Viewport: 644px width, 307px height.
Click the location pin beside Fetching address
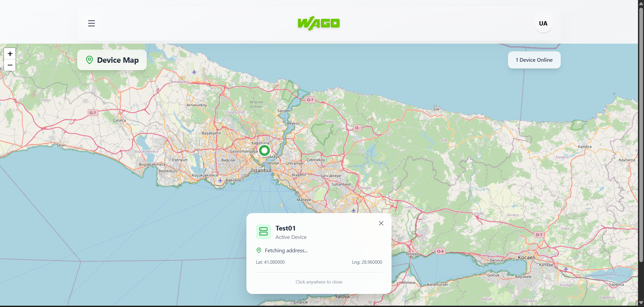point(259,250)
